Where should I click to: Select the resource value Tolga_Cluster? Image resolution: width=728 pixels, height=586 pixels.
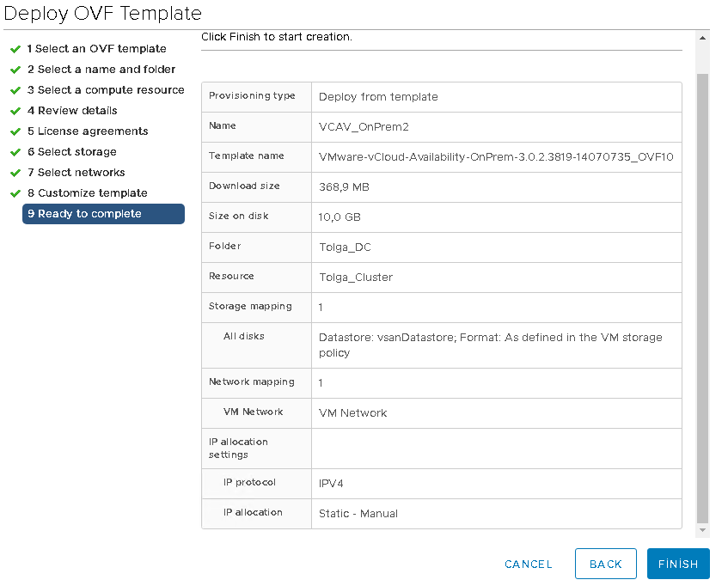click(x=356, y=277)
